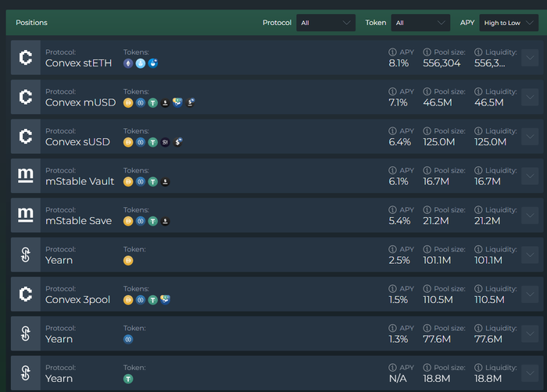Viewport: 547px width, 392px height.
Task: Click the 556,304 pool size value
Action: pyautogui.click(x=442, y=63)
